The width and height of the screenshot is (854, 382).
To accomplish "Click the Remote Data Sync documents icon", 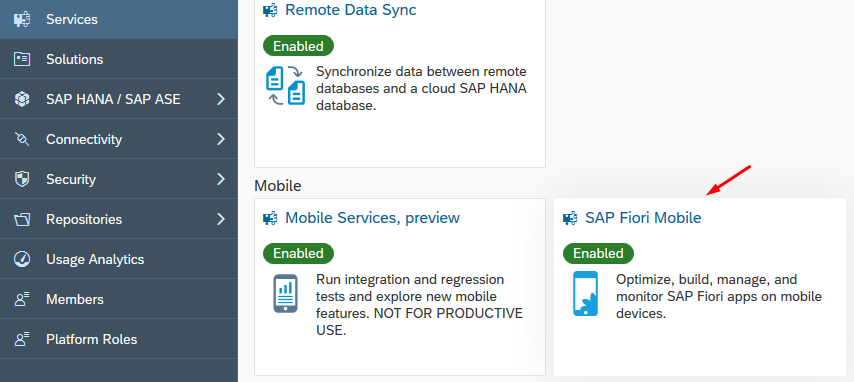I will point(285,86).
